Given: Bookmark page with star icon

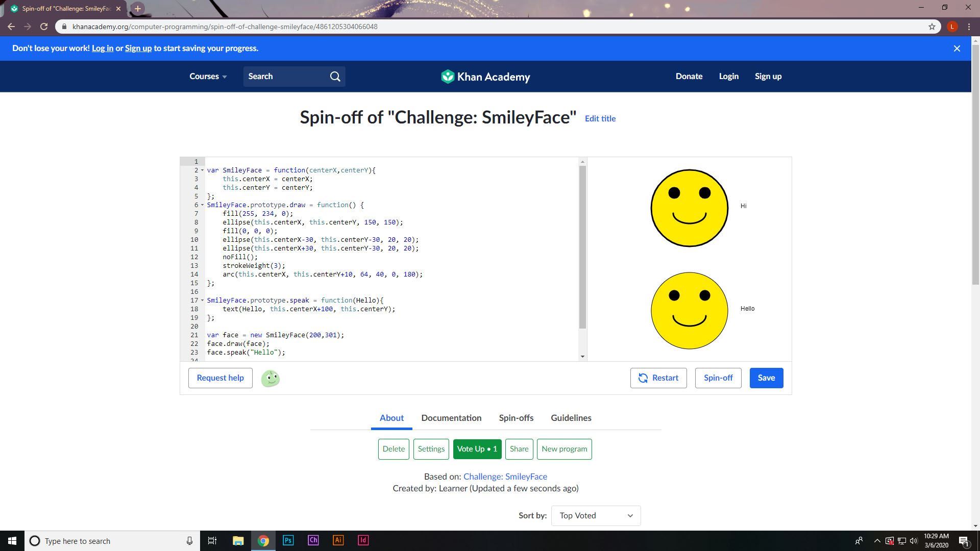Looking at the screenshot, I should (x=932, y=27).
